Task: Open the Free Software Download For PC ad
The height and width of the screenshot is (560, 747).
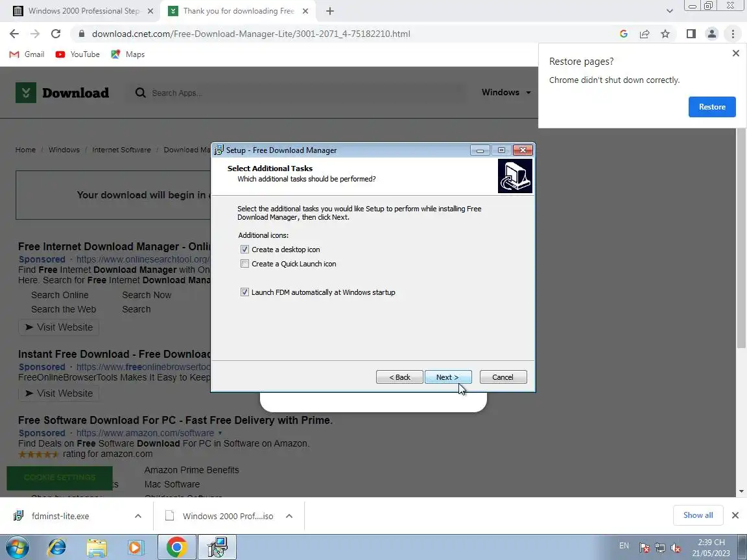Action: [175, 420]
